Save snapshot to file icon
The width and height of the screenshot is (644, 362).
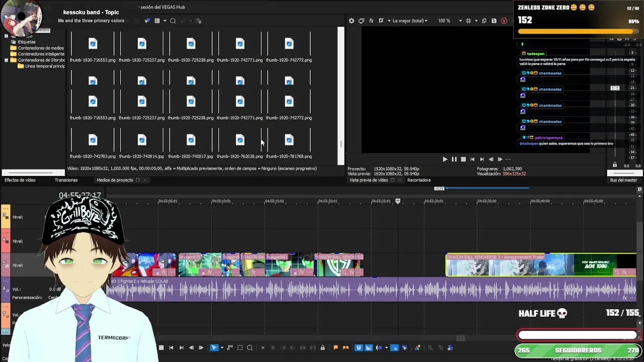coord(494,21)
